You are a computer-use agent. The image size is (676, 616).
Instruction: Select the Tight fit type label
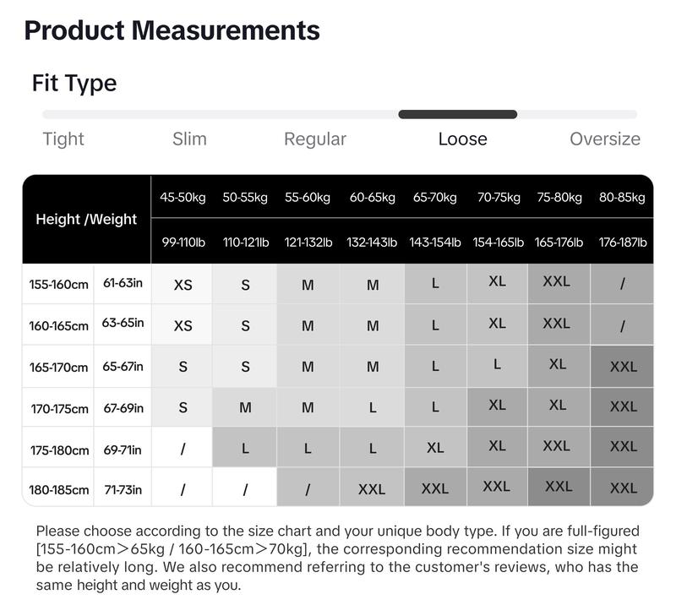pos(63,139)
